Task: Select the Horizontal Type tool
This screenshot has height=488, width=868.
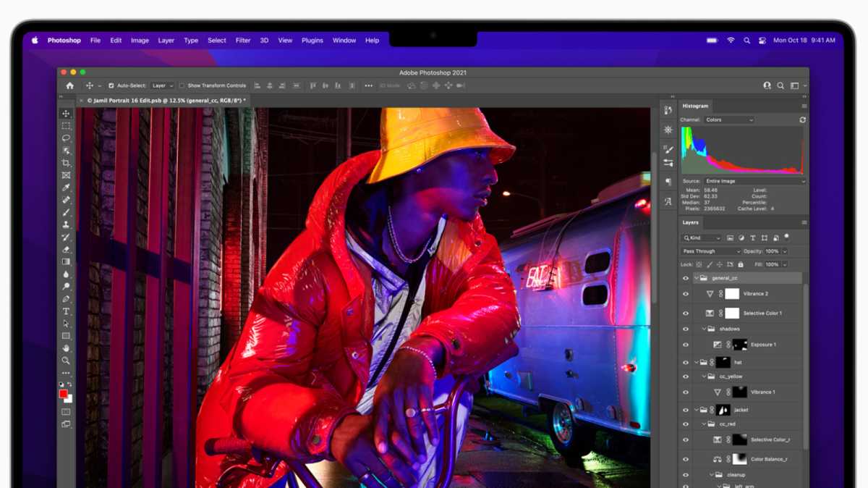Action: (x=66, y=311)
